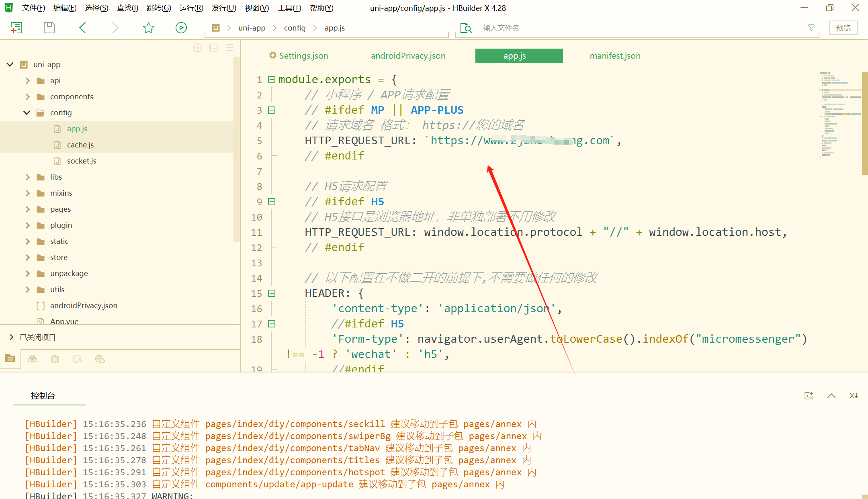Open the 运行(R) menu
Image resolution: width=868 pixels, height=499 pixels.
[191, 8]
